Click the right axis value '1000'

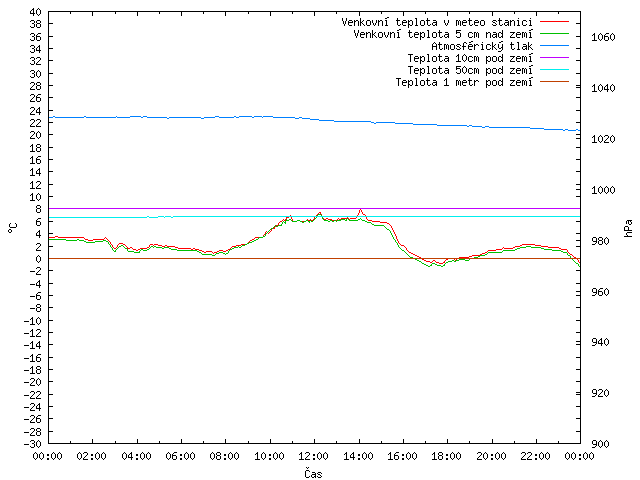pos(603,190)
